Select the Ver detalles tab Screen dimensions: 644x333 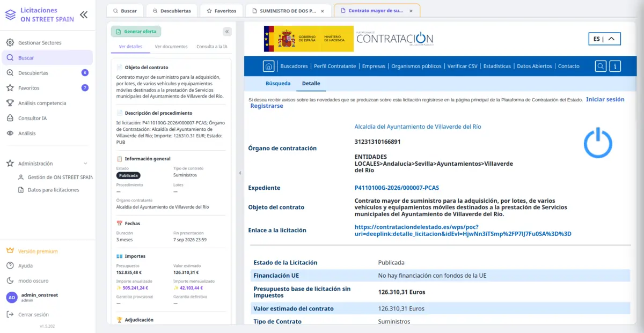[x=130, y=47]
